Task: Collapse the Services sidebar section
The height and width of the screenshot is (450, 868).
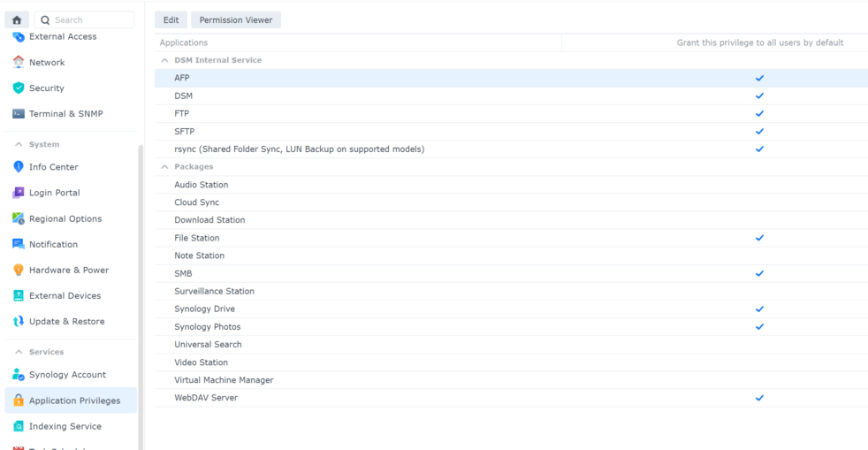Action: [x=19, y=352]
